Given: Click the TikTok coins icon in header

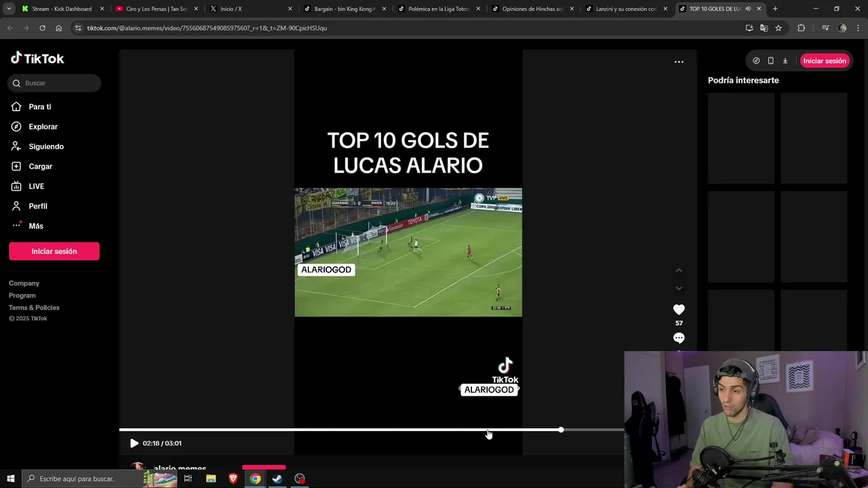Looking at the screenshot, I should [756, 61].
